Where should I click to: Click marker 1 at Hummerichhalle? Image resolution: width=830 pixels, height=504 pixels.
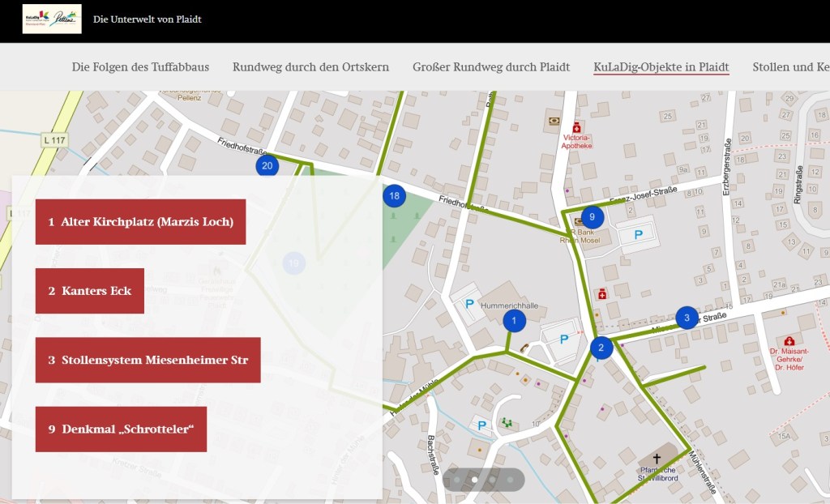click(x=514, y=321)
